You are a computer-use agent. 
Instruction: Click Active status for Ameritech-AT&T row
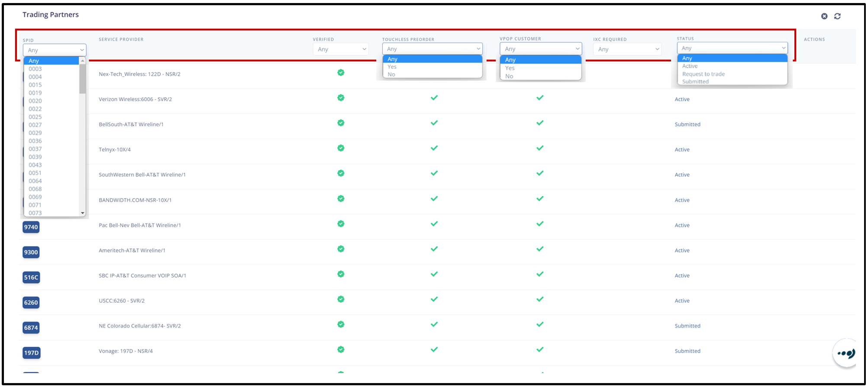click(x=682, y=250)
